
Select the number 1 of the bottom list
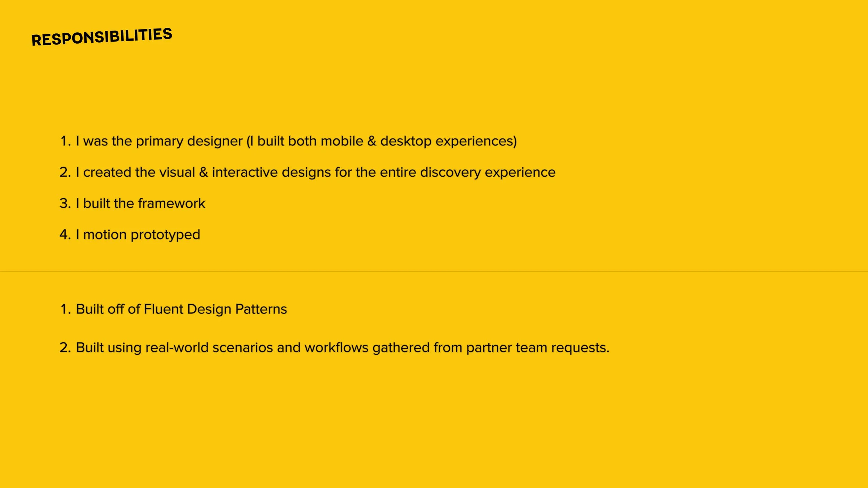[65, 309]
